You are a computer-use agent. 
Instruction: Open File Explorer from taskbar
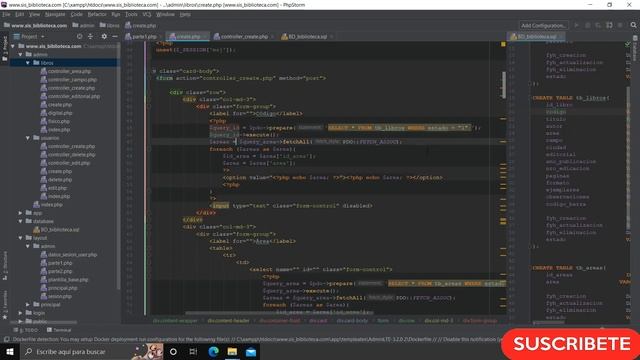(232, 351)
